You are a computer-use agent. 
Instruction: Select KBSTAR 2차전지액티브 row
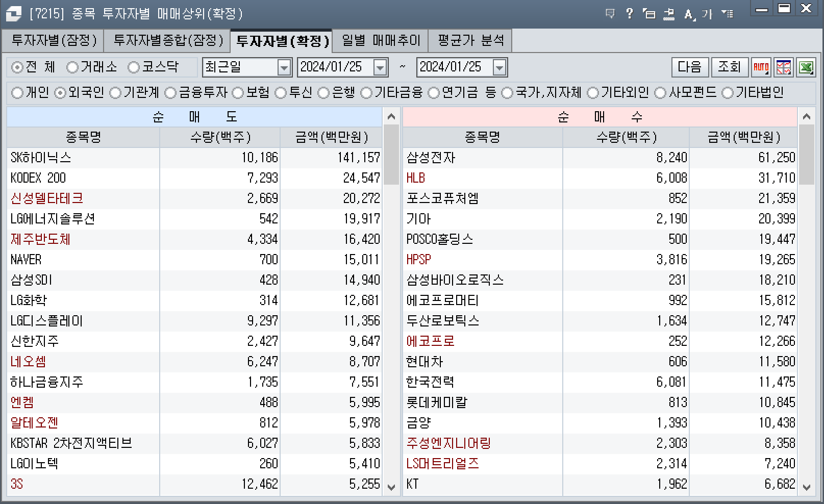tap(194, 443)
